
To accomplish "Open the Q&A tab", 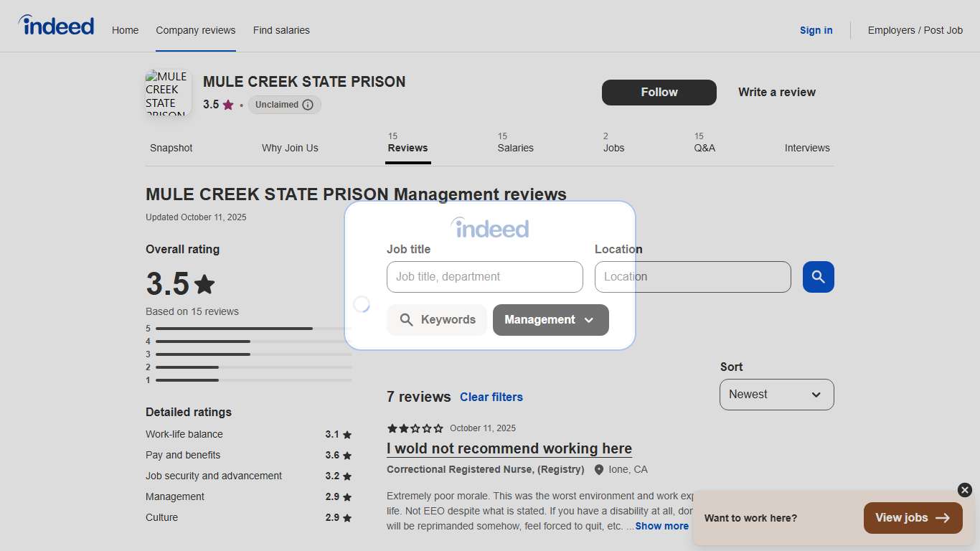I will click(705, 148).
